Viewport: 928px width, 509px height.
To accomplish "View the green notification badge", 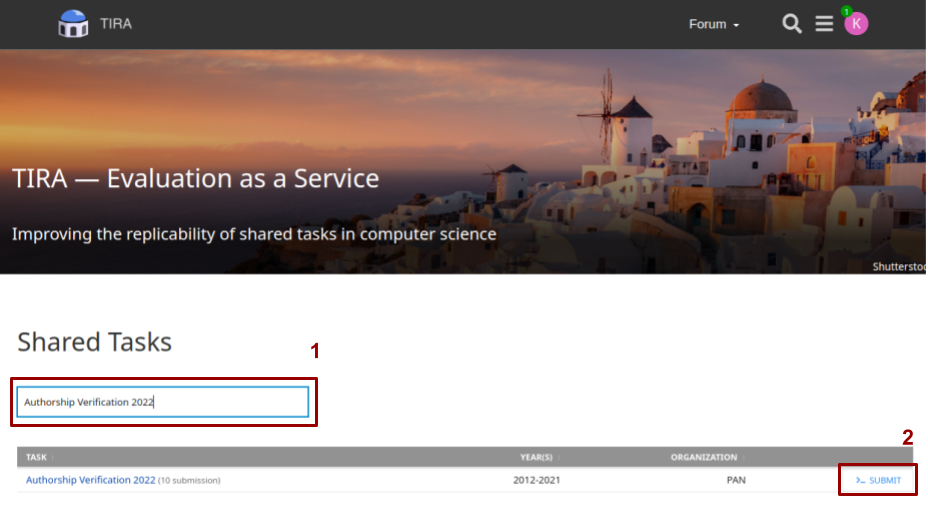I will pos(847,11).
